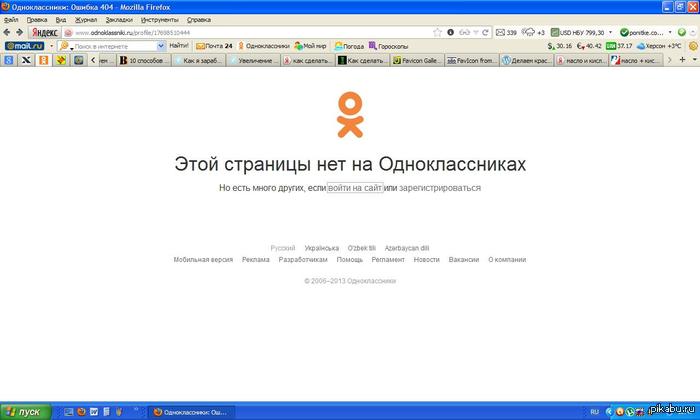The image size is (700, 420).
Task: Open the mail counter showing 339
Action: 506,33
